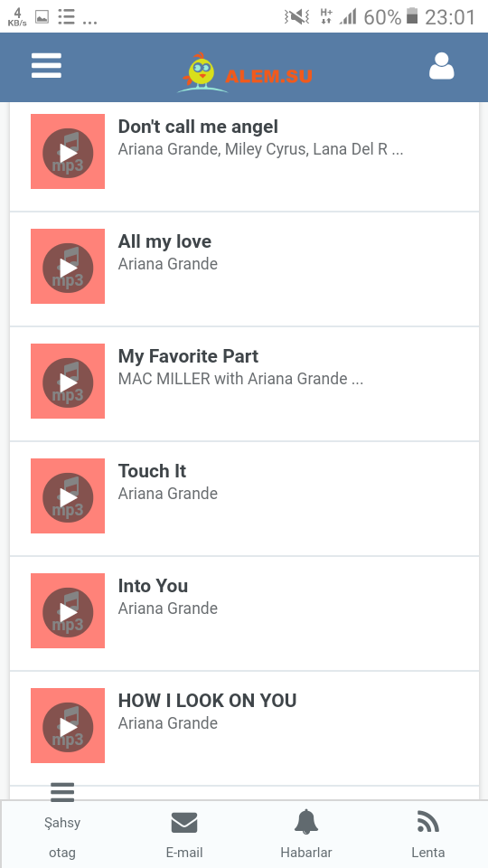Open the Touch It song title
Screen dimensions: 488x868
pyautogui.click(x=152, y=471)
